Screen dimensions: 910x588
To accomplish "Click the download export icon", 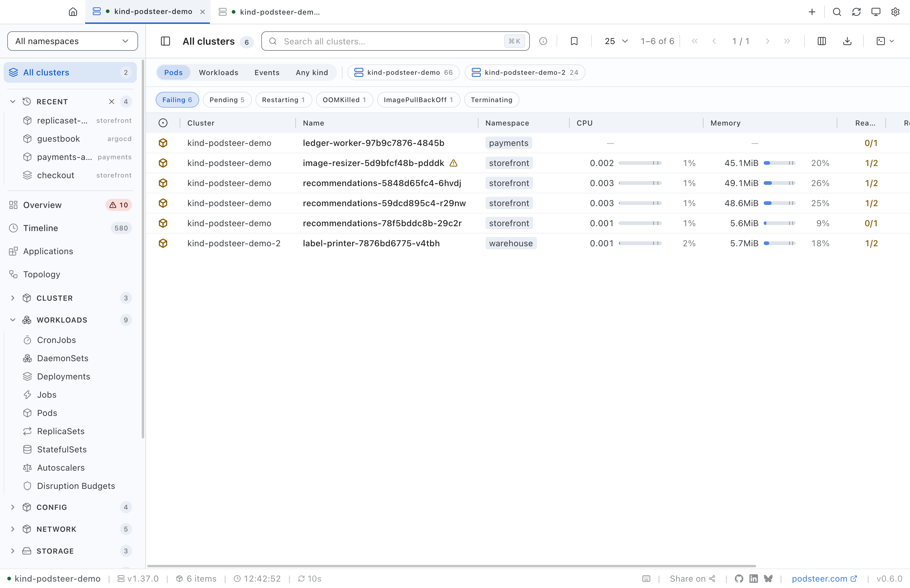I will point(847,41).
